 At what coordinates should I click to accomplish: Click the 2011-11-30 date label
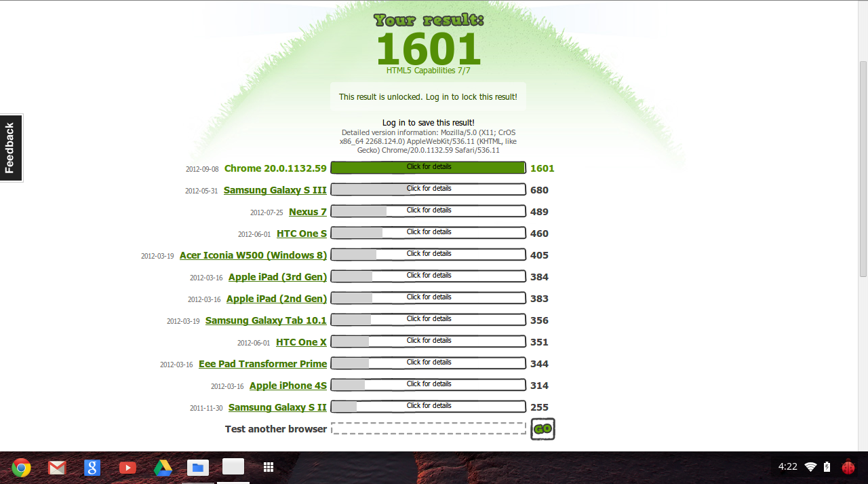click(206, 408)
